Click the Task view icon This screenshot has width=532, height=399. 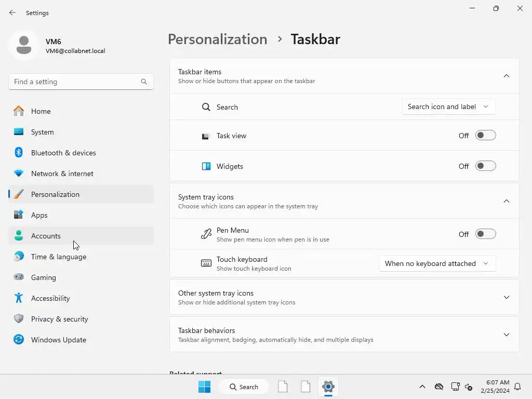click(x=206, y=136)
